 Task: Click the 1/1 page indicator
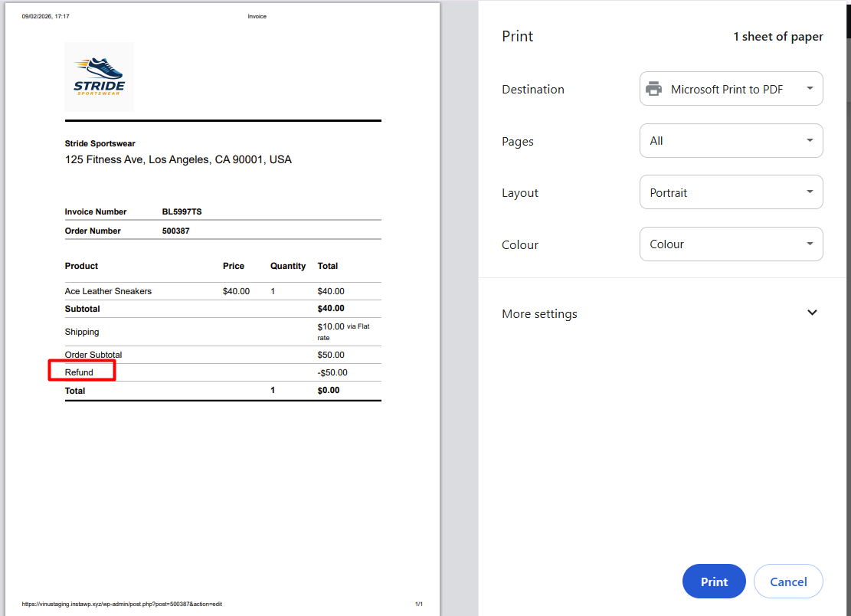[x=419, y=604]
